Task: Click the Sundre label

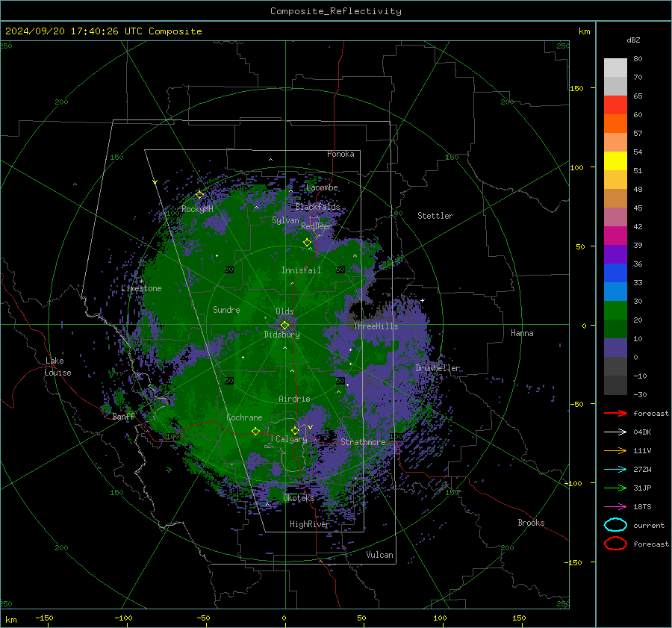Action: 226,310
